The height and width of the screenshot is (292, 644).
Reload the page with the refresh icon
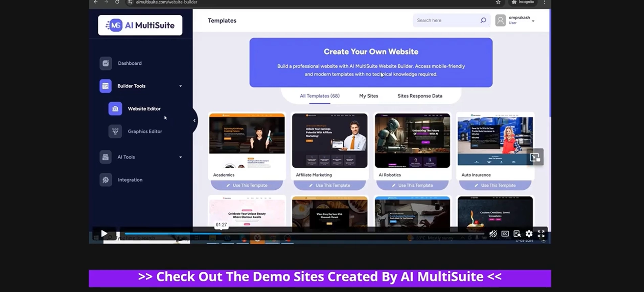click(117, 2)
